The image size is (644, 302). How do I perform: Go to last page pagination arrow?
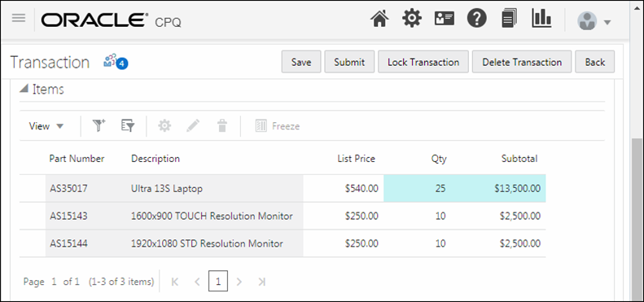[x=261, y=282]
